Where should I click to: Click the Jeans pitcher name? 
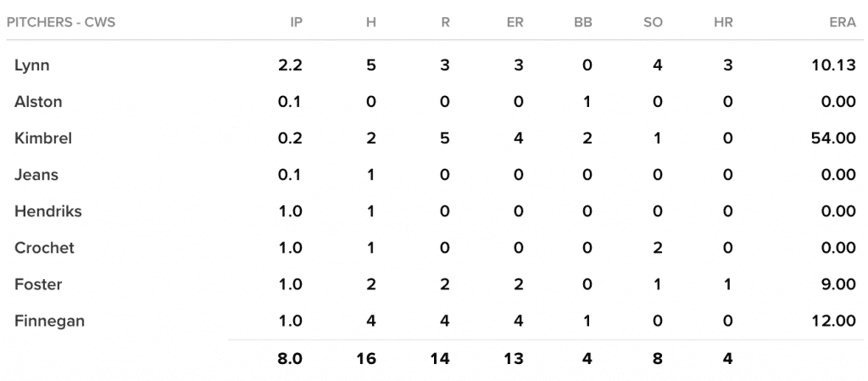pos(36,175)
